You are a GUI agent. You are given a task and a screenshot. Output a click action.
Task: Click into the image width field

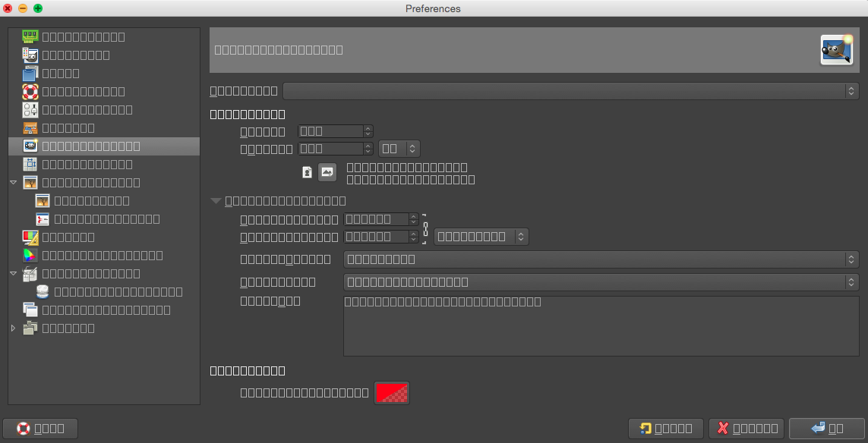[330, 132]
